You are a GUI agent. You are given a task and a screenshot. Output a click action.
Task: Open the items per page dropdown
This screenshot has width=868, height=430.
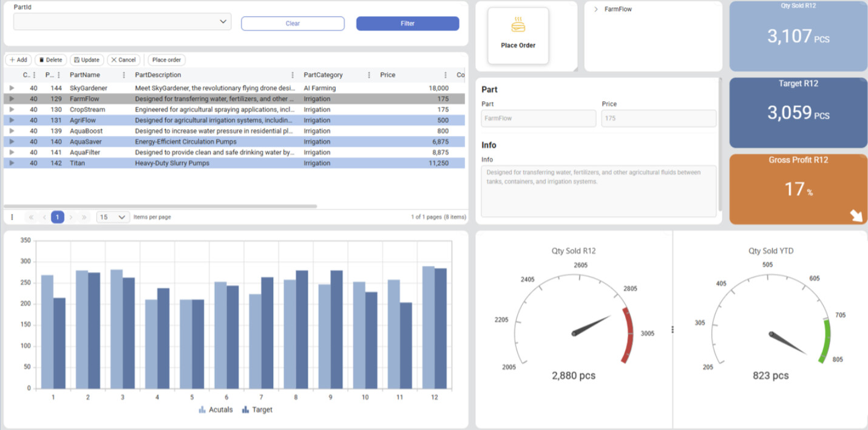113,217
